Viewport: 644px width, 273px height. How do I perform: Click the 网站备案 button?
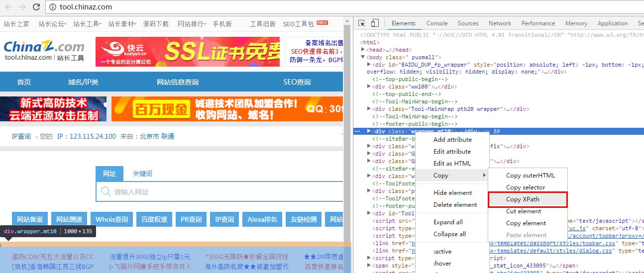pyautogui.click(x=30, y=219)
